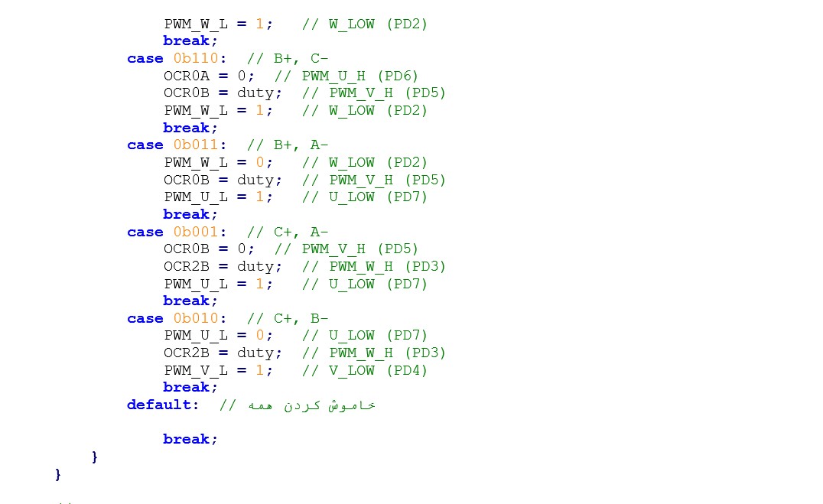Viewport: 823px width, 504px height.
Task: Select the comment '// C+, A-'
Action: point(288,232)
